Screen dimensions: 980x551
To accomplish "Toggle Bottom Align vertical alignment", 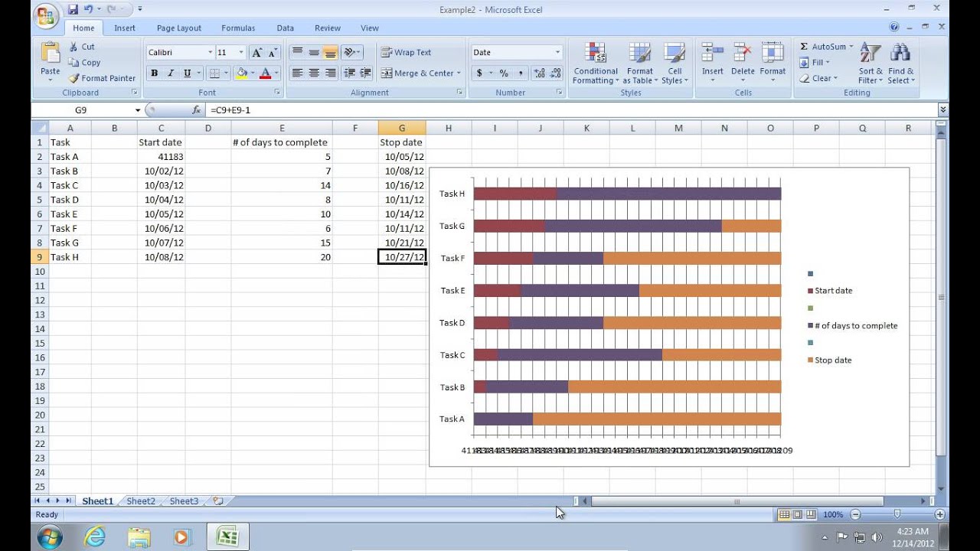I will pyautogui.click(x=330, y=53).
